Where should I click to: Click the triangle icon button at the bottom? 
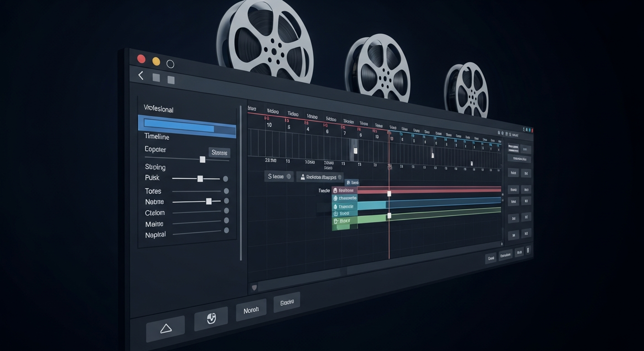166,328
